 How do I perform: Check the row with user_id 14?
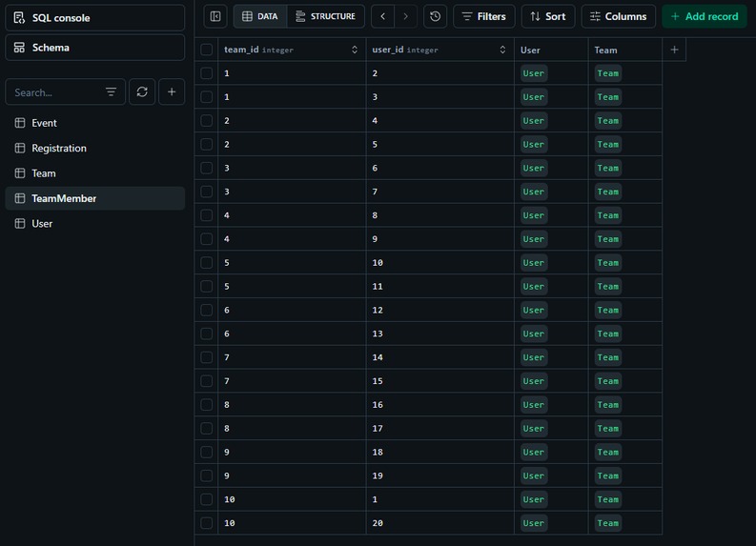tap(206, 357)
